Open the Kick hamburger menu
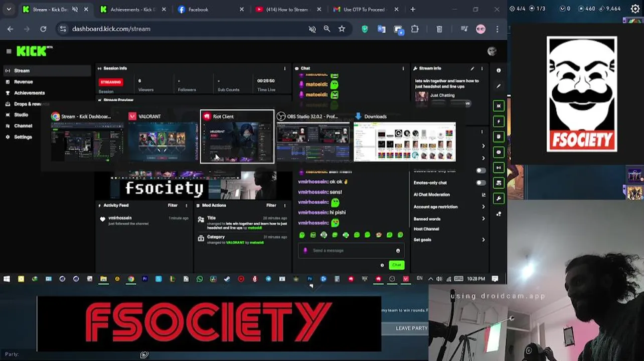 (x=9, y=51)
